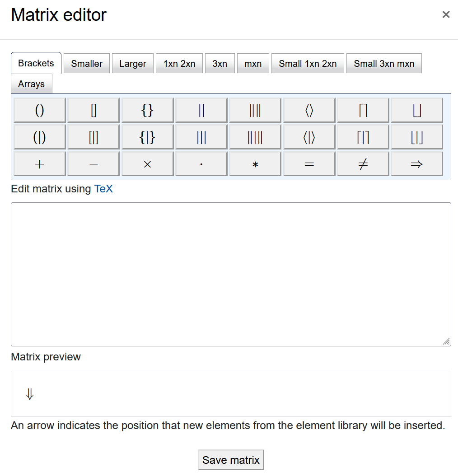Insert the ceiling brackets element
This screenshot has height=476, width=458.
click(x=363, y=110)
